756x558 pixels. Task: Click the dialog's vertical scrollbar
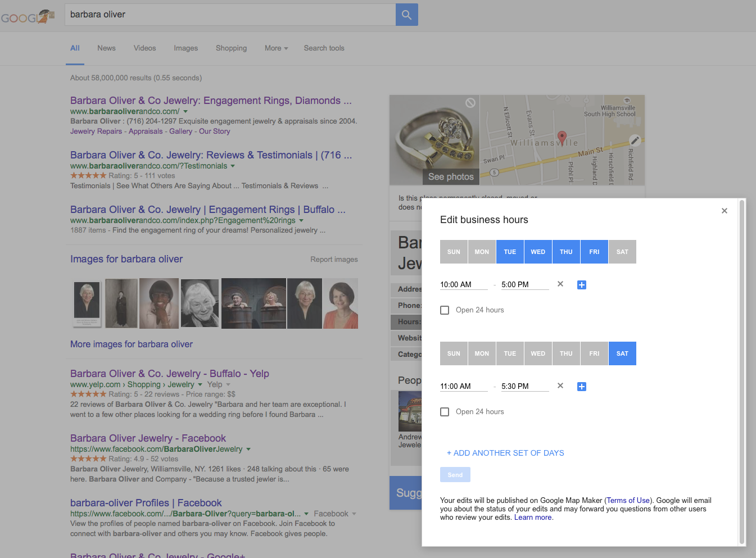pos(743,371)
